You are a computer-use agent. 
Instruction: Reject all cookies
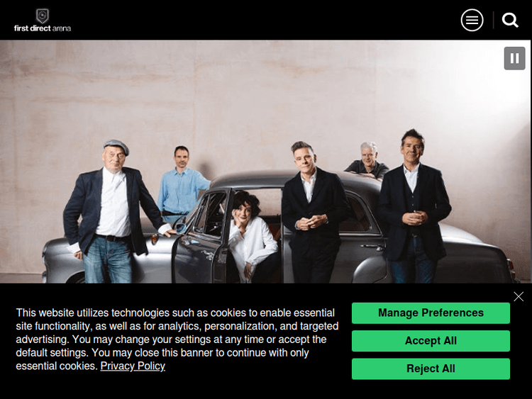click(x=431, y=369)
